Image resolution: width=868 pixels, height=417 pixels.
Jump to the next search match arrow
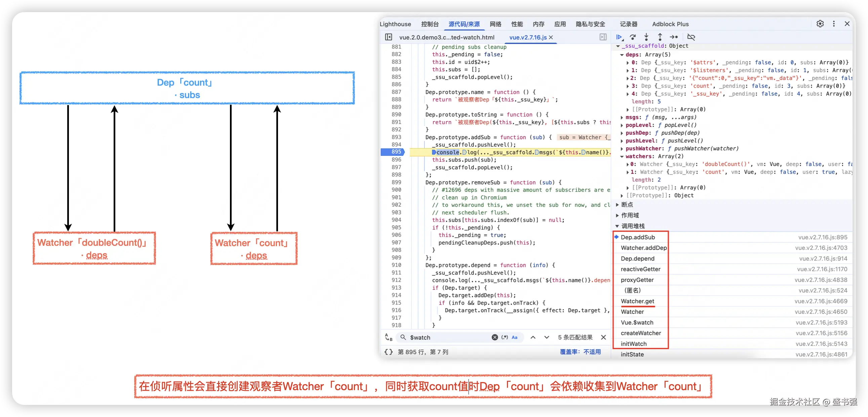click(x=547, y=337)
